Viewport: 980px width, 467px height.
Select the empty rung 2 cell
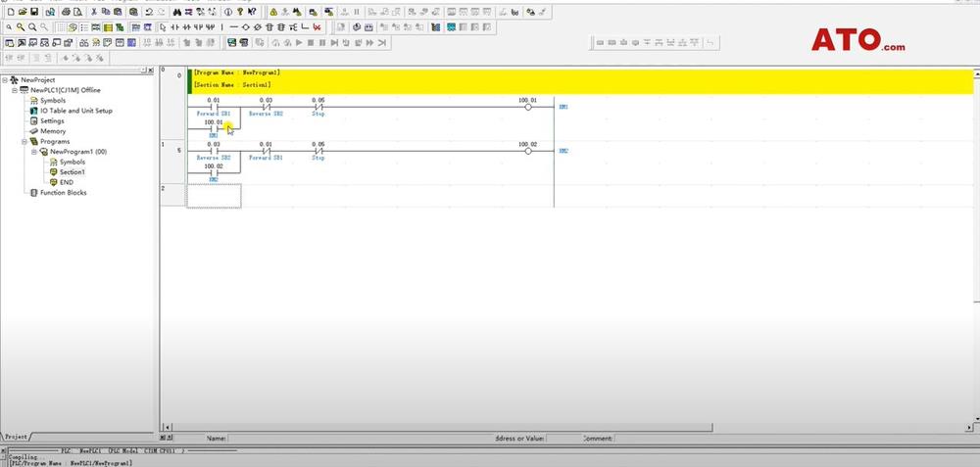(214, 195)
